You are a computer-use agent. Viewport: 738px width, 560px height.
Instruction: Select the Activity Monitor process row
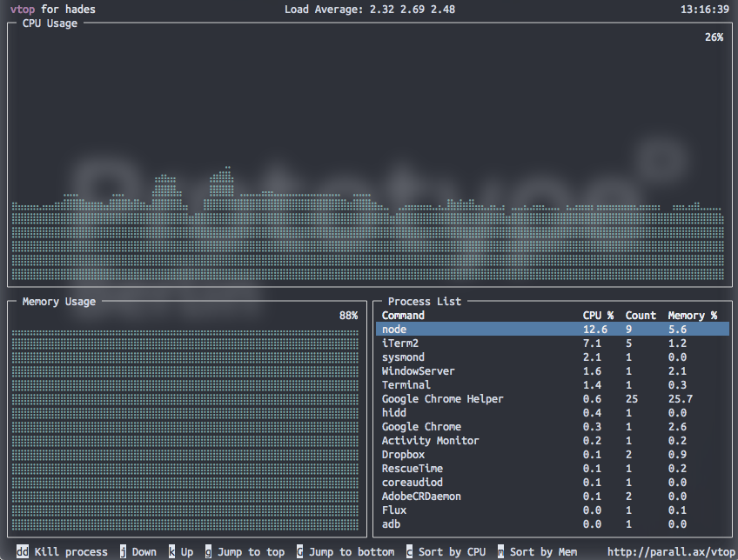pos(553,441)
